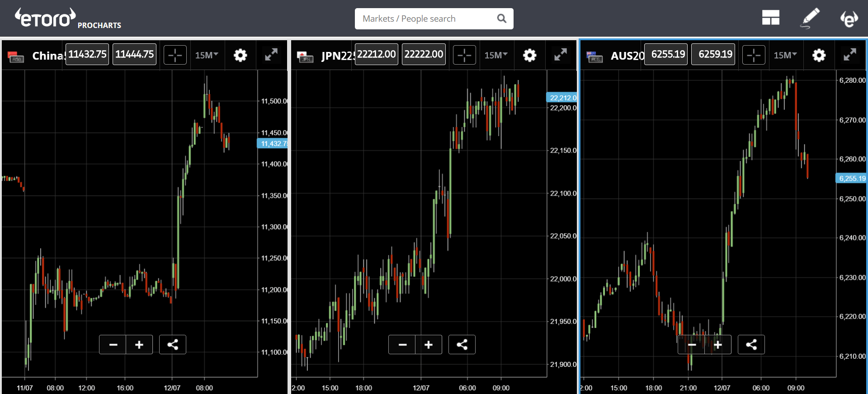The width and height of the screenshot is (868, 394).
Task: Expand the AUS200 chart to fullscreen
Action: pos(849,55)
